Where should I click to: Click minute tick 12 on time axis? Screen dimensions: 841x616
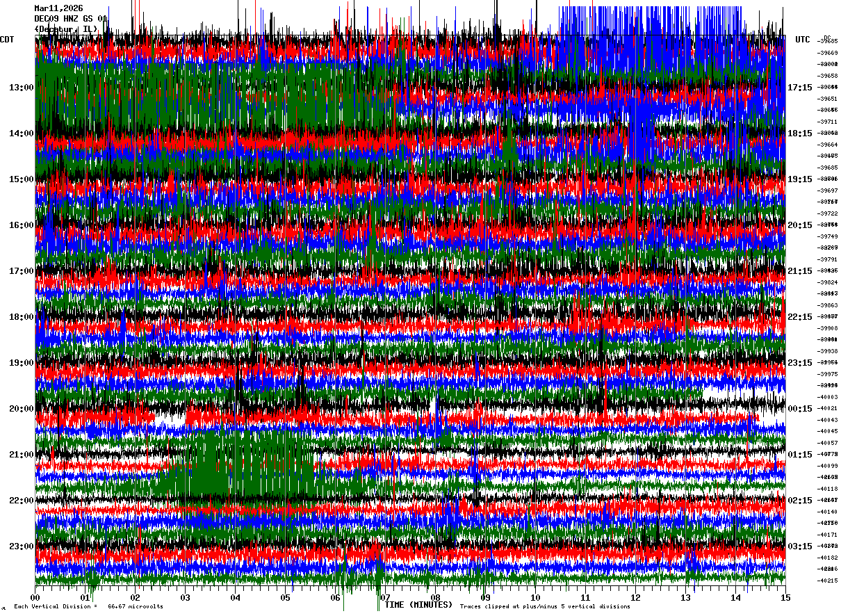coord(636,597)
